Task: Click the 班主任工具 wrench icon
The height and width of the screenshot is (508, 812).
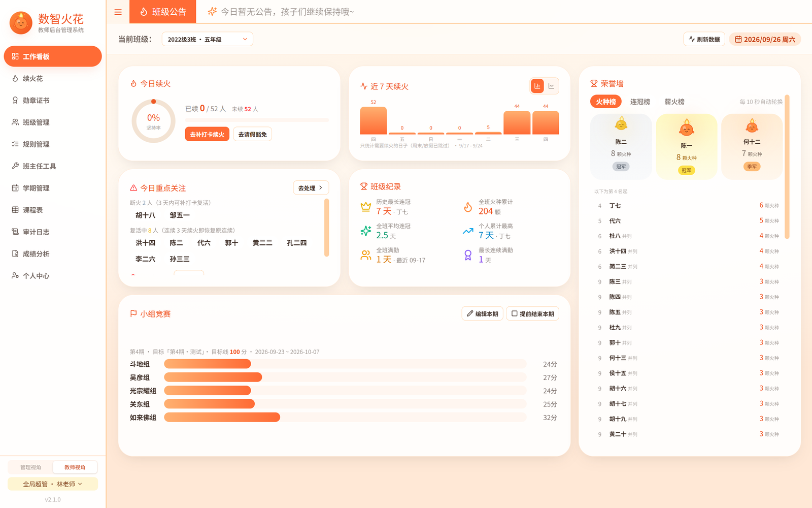Action: pyautogui.click(x=15, y=166)
